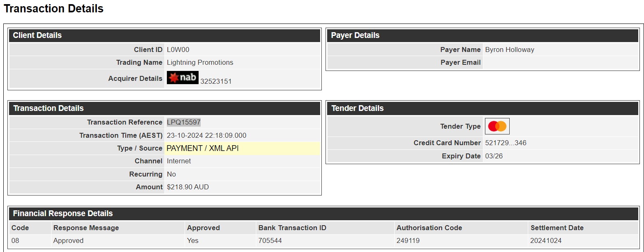Click the Client ID value L0W00

click(178, 50)
